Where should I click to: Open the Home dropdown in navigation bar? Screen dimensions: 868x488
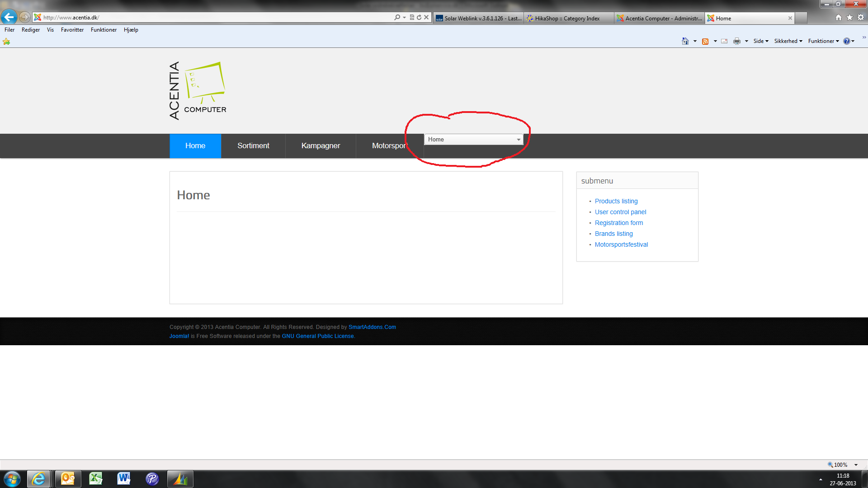(x=473, y=139)
